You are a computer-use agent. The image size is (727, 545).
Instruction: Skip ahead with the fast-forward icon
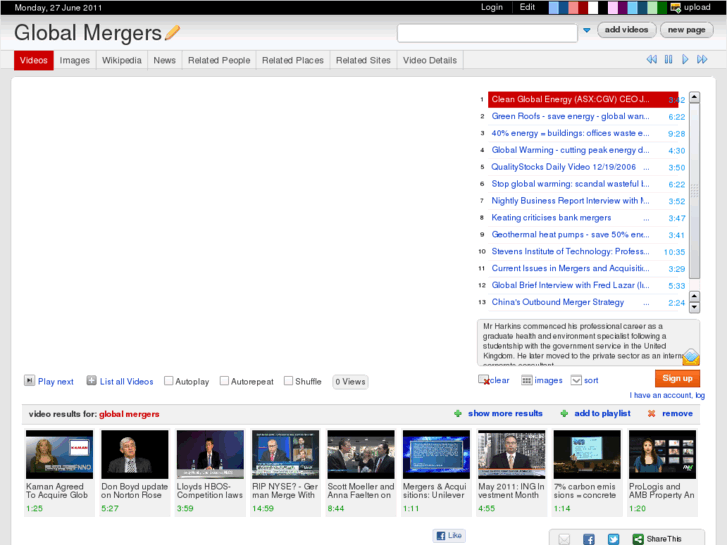click(x=702, y=59)
